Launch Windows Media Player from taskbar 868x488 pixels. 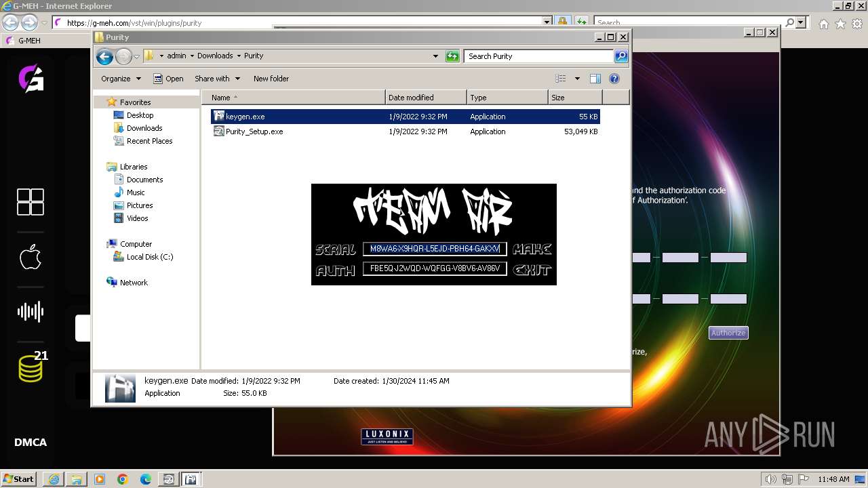100,479
